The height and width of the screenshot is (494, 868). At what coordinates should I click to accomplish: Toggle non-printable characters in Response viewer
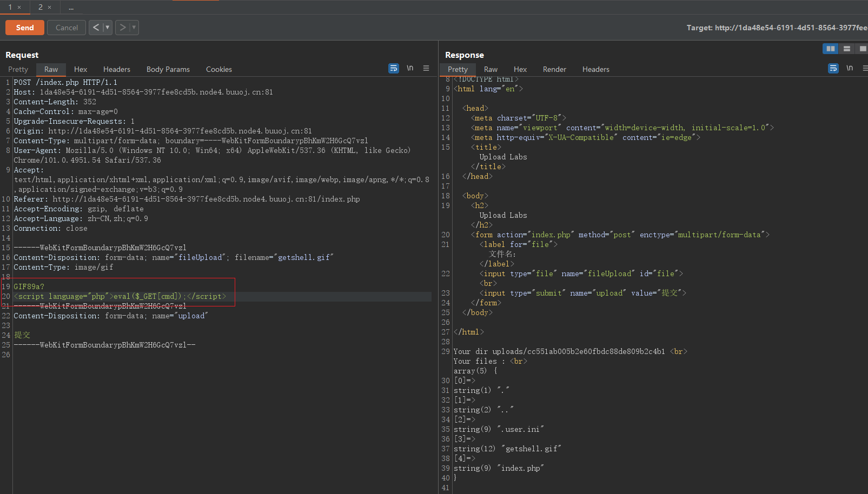pyautogui.click(x=850, y=68)
